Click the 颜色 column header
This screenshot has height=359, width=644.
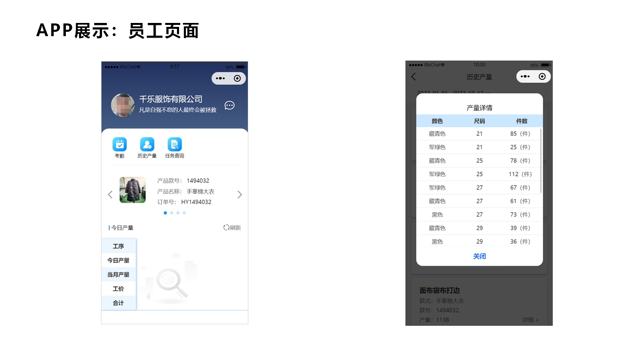tap(437, 121)
